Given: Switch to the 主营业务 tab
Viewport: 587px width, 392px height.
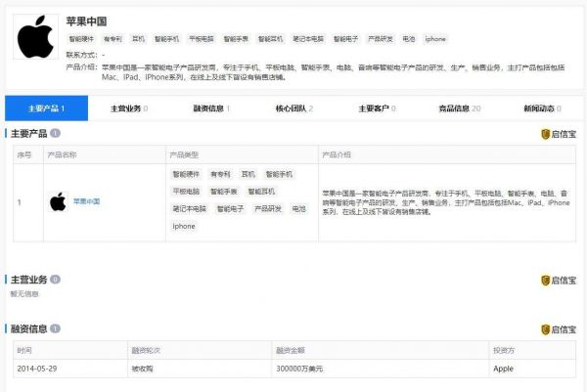Looking at the screenshot, I should point(129,108).
